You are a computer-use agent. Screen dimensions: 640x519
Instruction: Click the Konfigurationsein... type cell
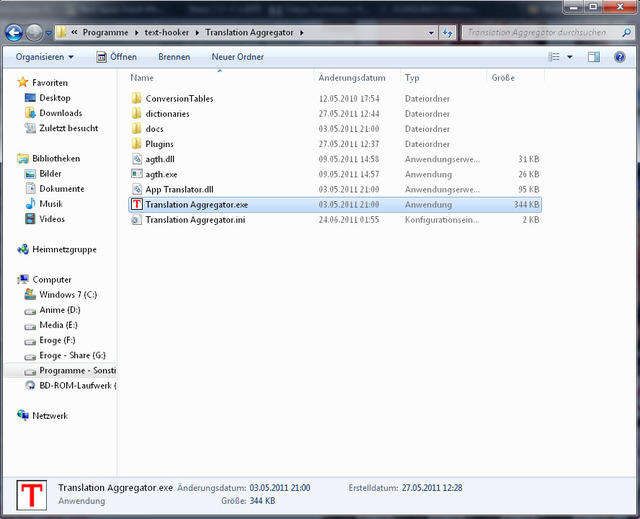(442, 220)
